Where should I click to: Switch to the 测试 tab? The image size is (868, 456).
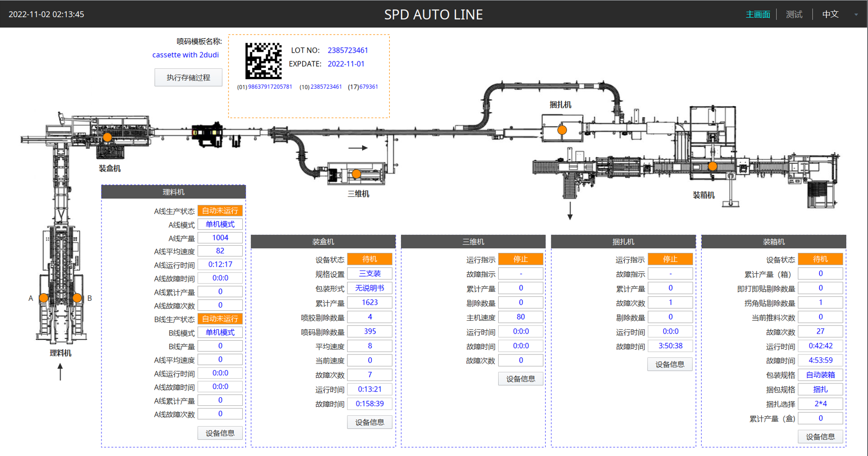pyautogui.click(x=794, y=15)
